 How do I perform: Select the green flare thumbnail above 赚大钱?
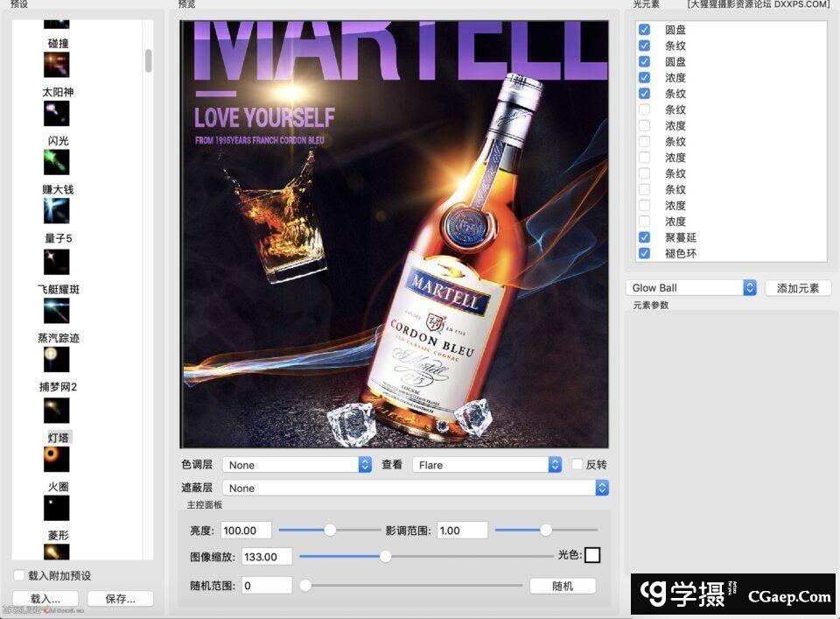(56, 162)
